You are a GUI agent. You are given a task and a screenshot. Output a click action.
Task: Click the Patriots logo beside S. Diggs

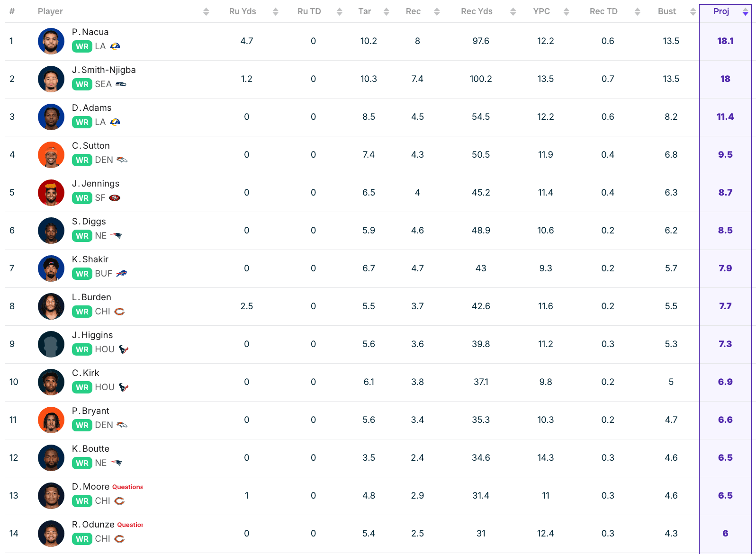[116, 236]
